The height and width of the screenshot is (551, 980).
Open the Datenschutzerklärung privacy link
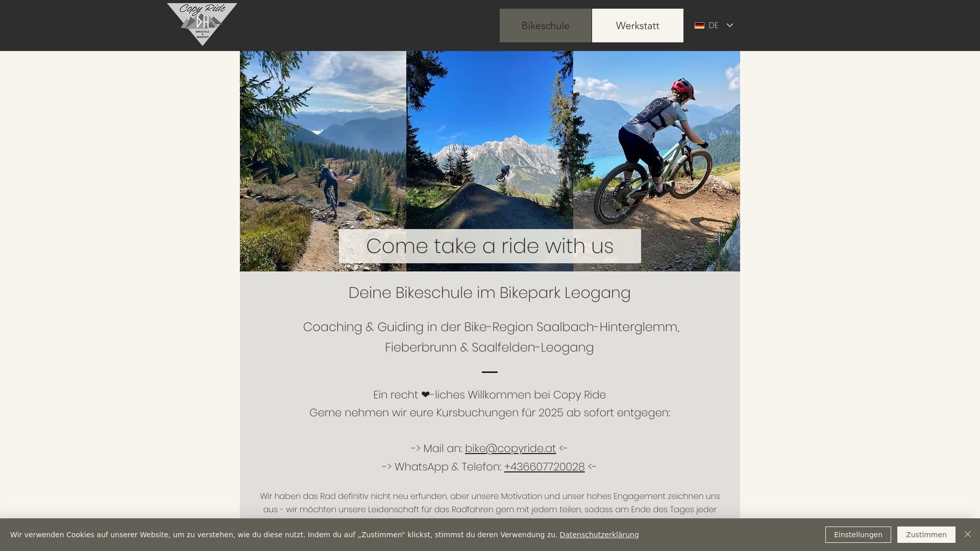599,535
